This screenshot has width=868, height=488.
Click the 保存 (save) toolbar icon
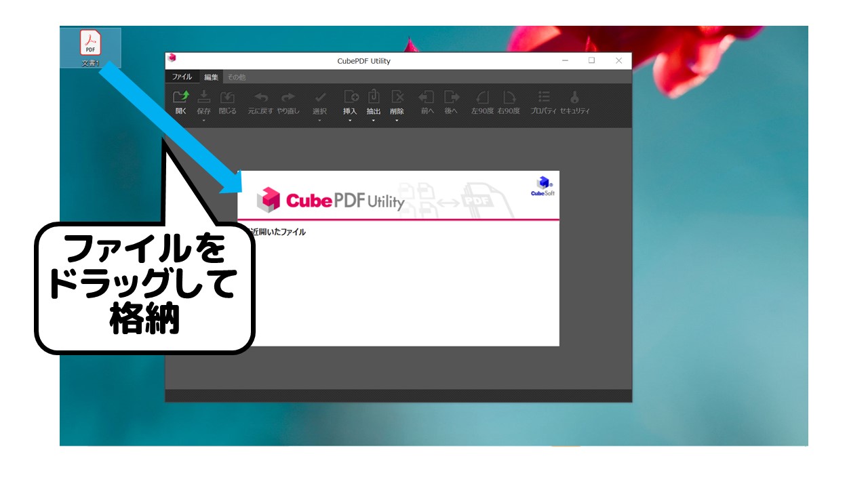pyautogui.click(x=203, y=98)
